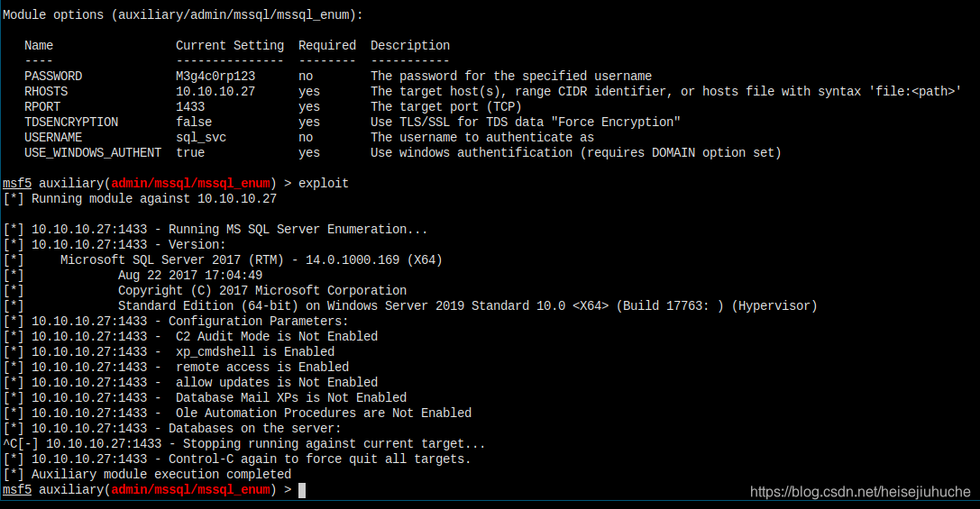The width and height of the screenshot is (980, 509).
Task: Click the red module path before exploit
Action: coord(190,184)
